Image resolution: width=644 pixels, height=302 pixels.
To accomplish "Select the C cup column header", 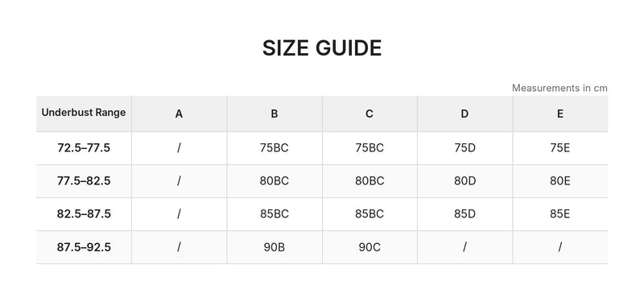I will (x=369, y=114).
